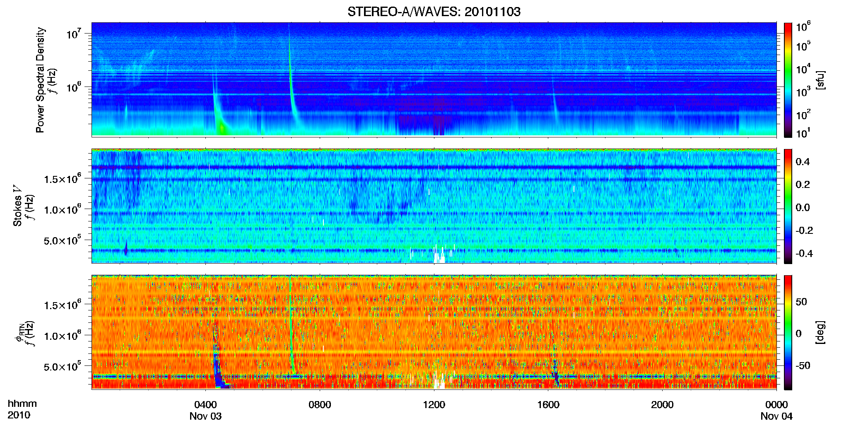Click the Power Spectral Density axis label
Viewport: 868px width, 447px height.
40,80
